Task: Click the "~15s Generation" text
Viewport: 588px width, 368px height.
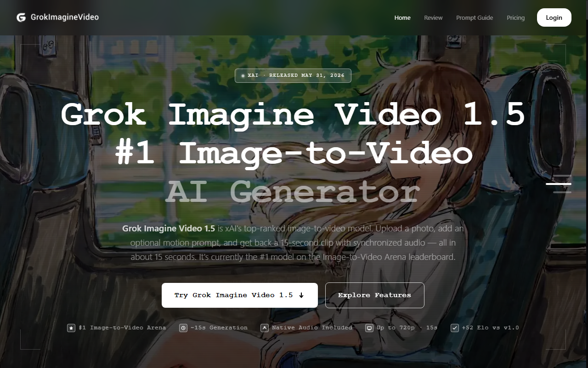Action: (x=219, y=328)
